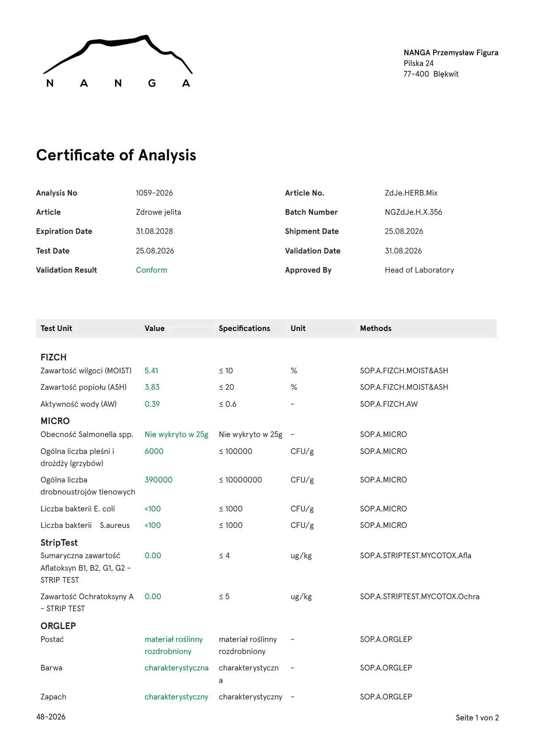Select method "SOP.A.FIZCH.AW"

pos(389,404)
